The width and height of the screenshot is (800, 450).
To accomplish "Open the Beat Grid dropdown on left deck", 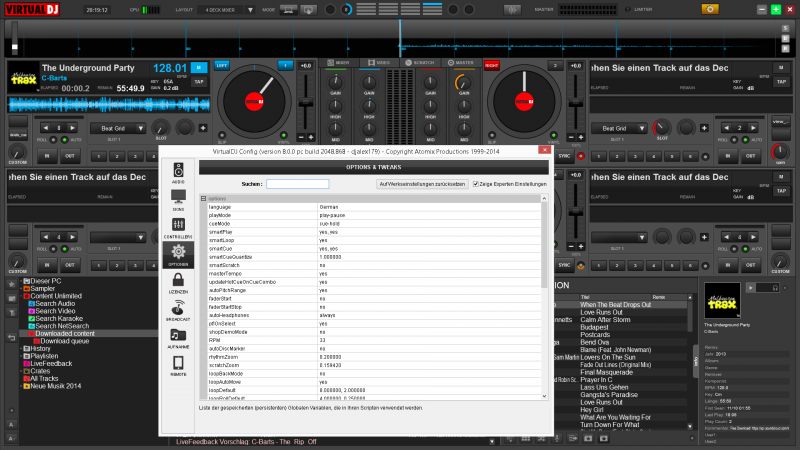I will pyautogui.click(x=112, y=128).
